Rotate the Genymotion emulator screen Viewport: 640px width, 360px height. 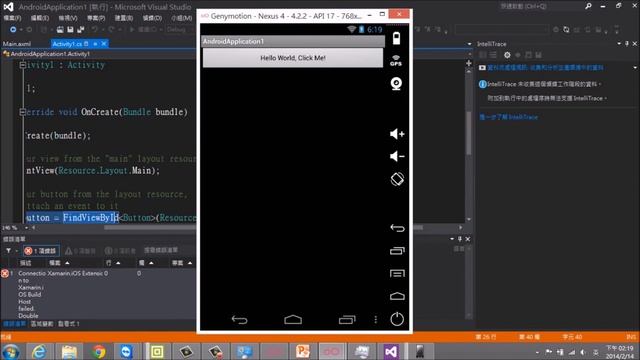[x=397, y=179]
